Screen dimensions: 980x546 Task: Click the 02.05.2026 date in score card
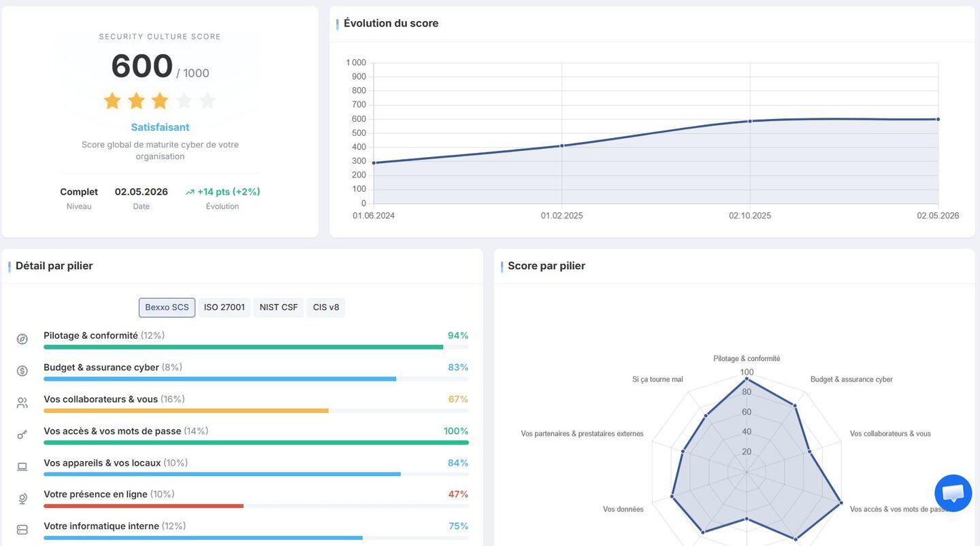tap(142, 192)
